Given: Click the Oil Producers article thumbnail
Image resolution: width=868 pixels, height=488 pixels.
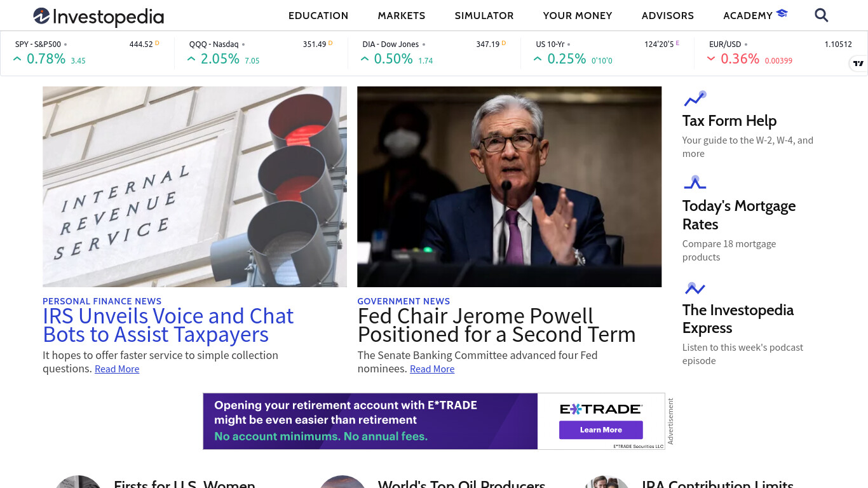Looking at the screenshot, I should click(x=342, y=482).
